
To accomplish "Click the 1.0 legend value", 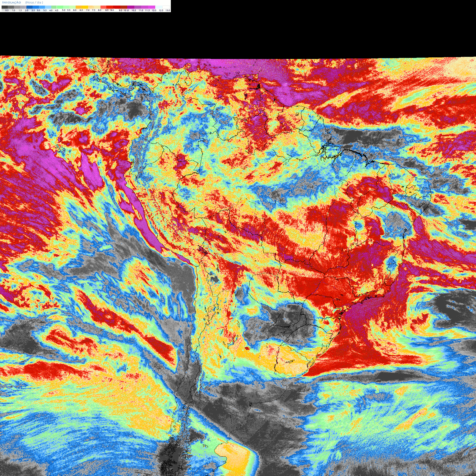I will 14,10.
